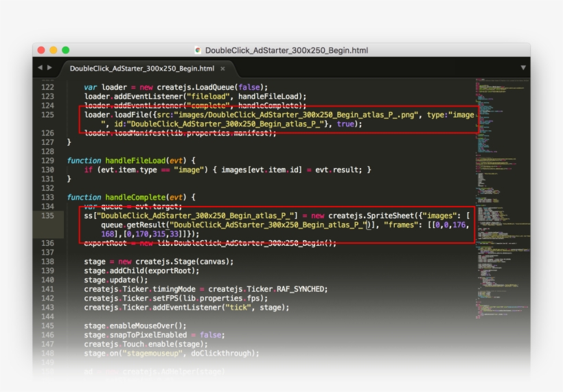Screen dimensions: 563x392
Task: Click line number 135 in the gutter
Action: [x=47, y=216]
